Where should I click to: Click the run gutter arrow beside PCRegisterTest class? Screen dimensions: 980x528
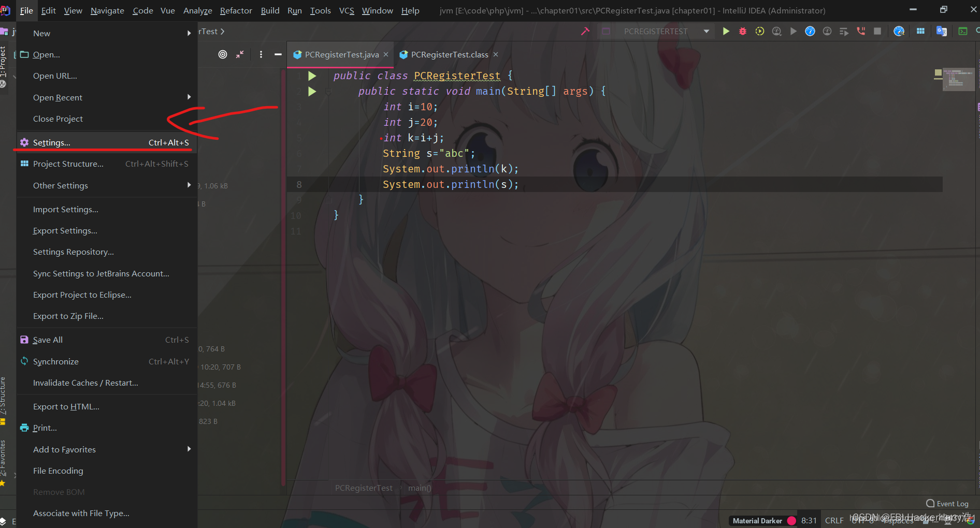(312, 76)
